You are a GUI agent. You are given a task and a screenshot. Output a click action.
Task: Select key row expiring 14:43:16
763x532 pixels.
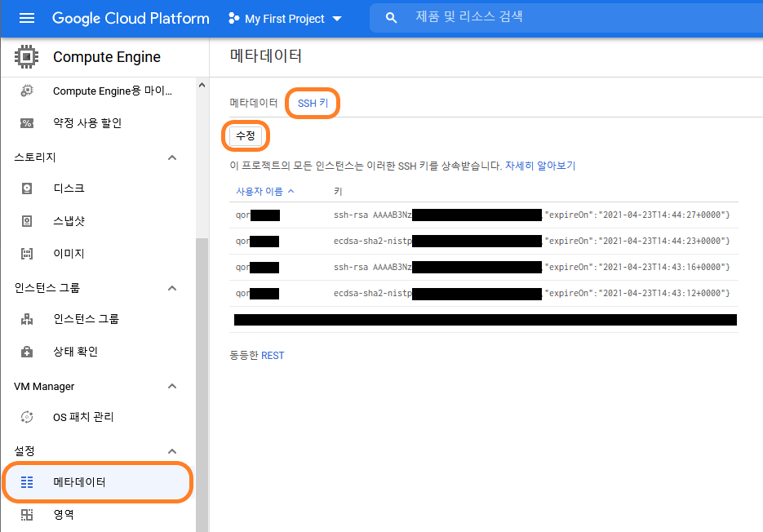pyautogui.click(x=484, y=267)
